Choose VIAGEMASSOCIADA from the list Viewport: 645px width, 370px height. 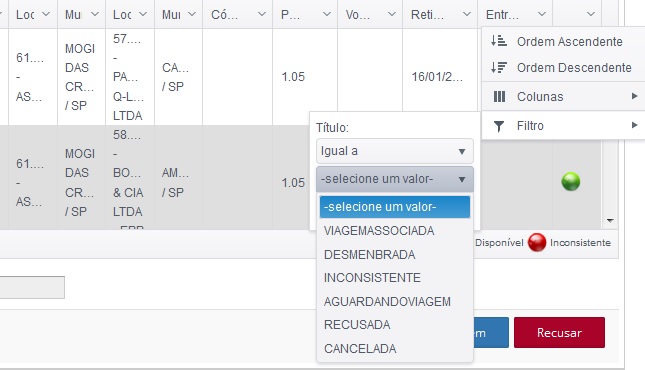(x=395, y=230)
